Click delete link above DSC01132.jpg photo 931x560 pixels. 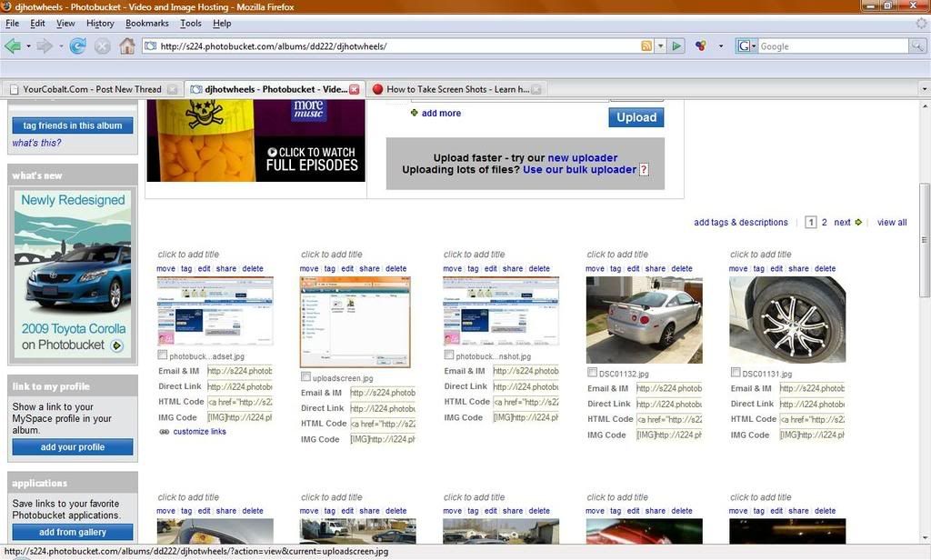682,268
